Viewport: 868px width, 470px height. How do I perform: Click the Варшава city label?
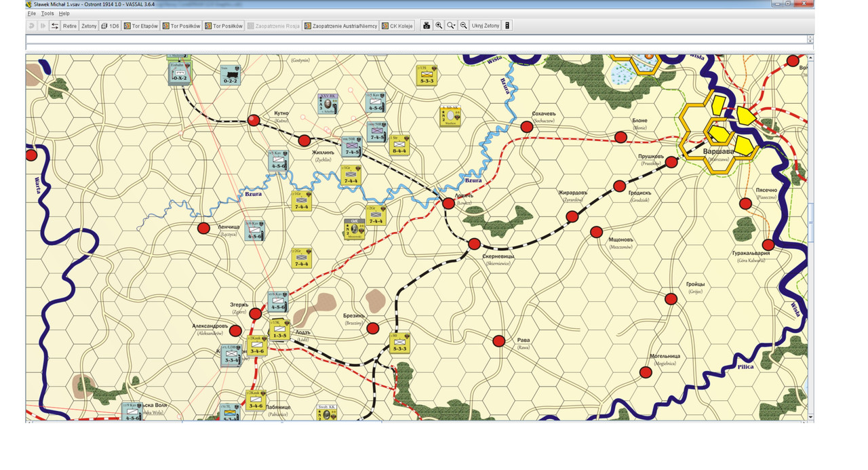(718, 151)
